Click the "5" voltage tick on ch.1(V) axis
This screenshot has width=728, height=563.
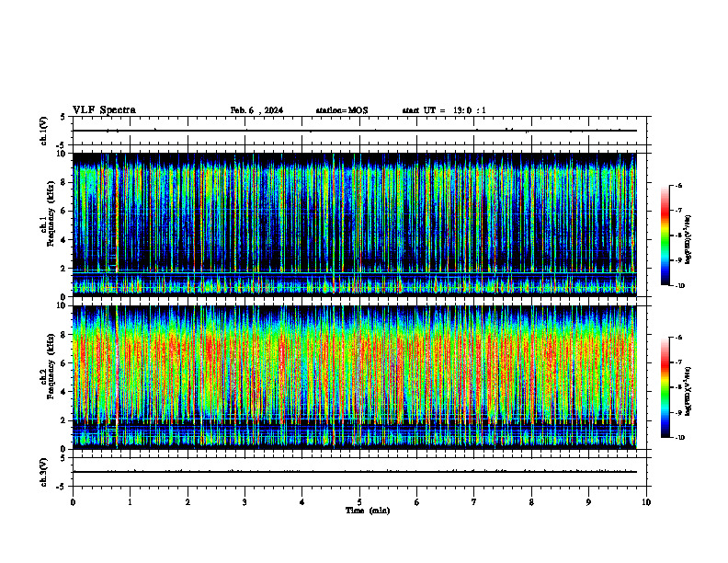(63, 118)
